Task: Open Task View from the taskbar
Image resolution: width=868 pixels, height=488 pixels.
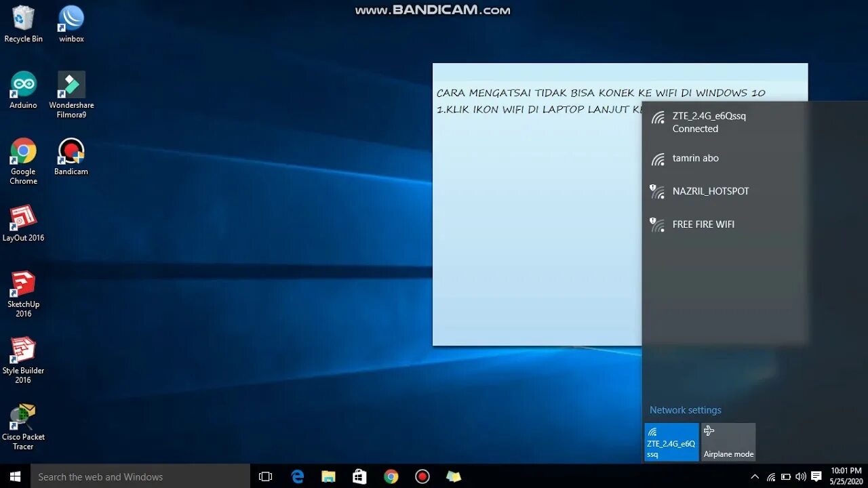Action: (x=265, y=476)
